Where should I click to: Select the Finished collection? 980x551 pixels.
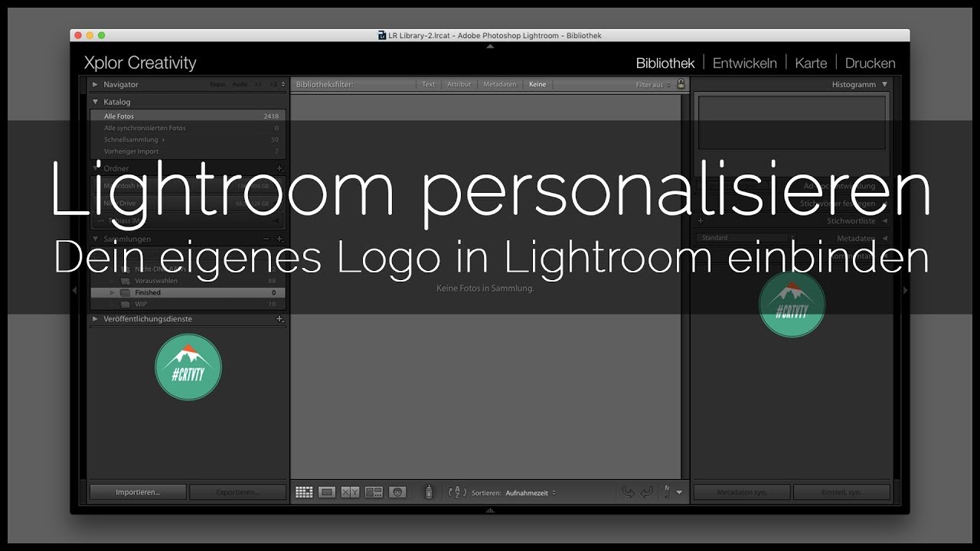coord(188,293)
